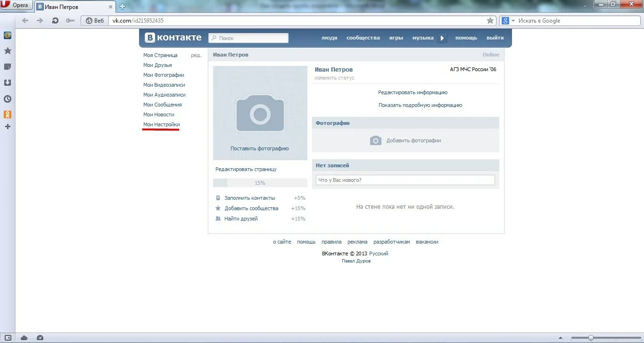Viewport: 644px width, 343px height.
Task: Add a panel with sidebar plus icon
Action: (x=8, y=127)
